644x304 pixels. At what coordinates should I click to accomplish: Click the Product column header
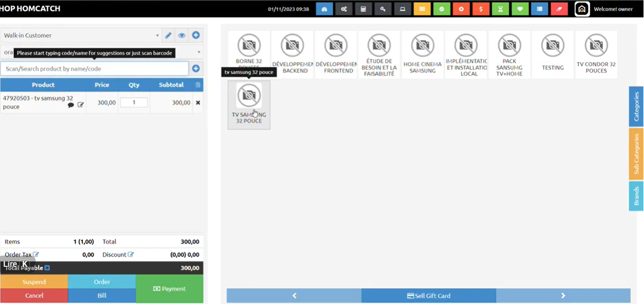tap(43, 85)
